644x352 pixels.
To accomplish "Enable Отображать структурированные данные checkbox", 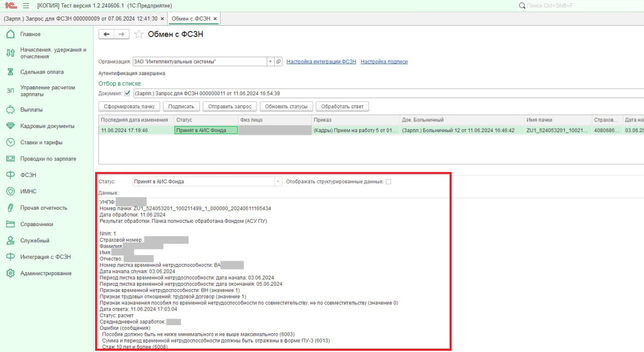I will (388, 182).
